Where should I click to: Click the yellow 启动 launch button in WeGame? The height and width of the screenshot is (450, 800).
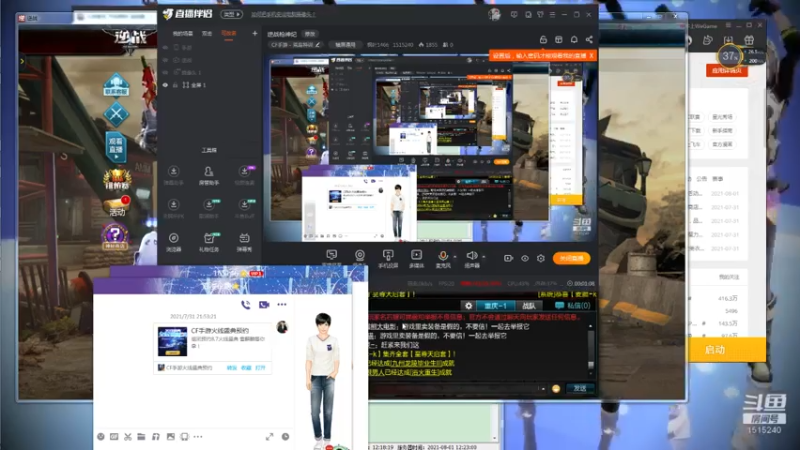click(727, 350)
